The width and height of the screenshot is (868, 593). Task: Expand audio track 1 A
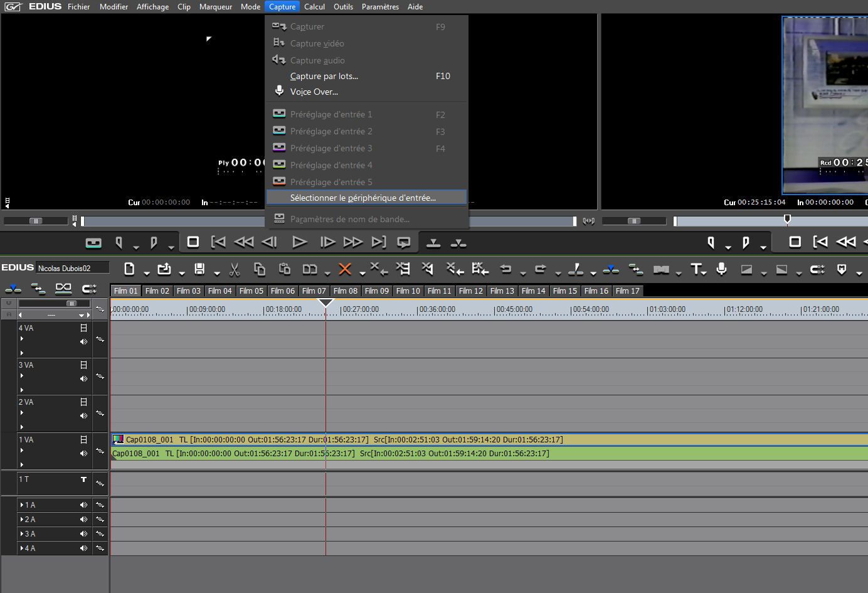22,505
